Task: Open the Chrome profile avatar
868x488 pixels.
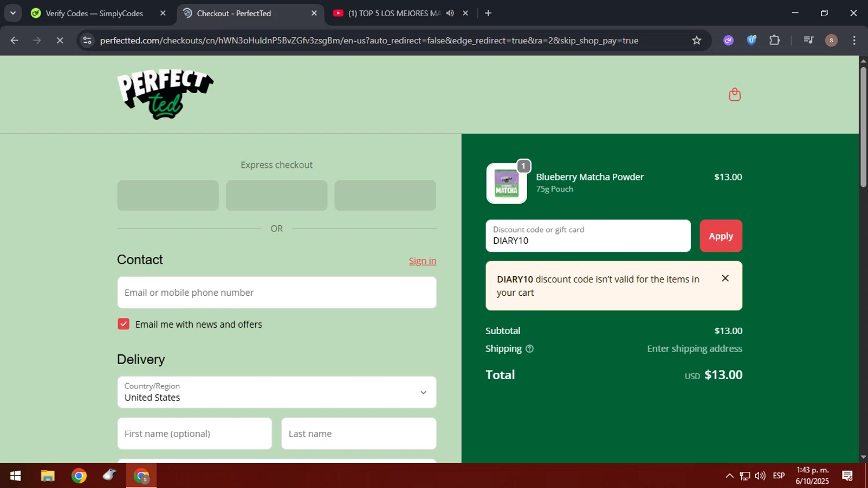Action: (x=831, y=41)
